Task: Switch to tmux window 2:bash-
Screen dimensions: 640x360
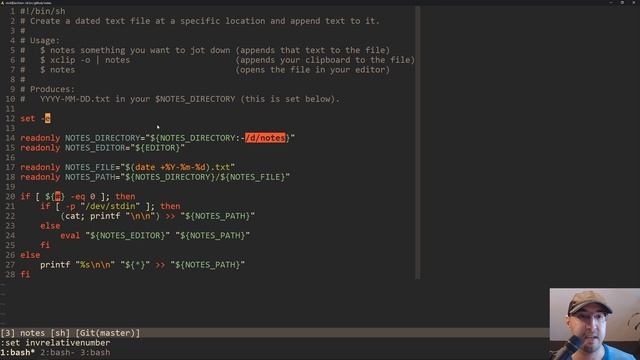Action: click(x=58, y=352)
